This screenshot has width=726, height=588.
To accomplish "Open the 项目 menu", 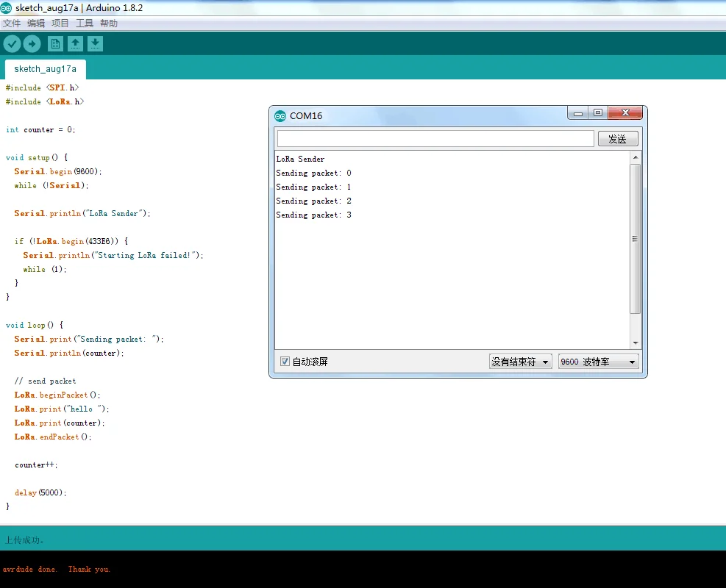I will tap(60, 23).
